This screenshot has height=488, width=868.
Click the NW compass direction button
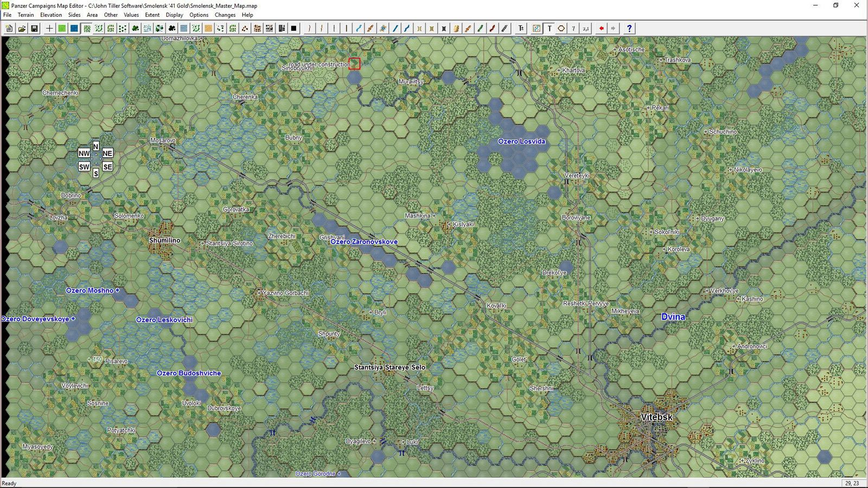click(x=84, y=153)
